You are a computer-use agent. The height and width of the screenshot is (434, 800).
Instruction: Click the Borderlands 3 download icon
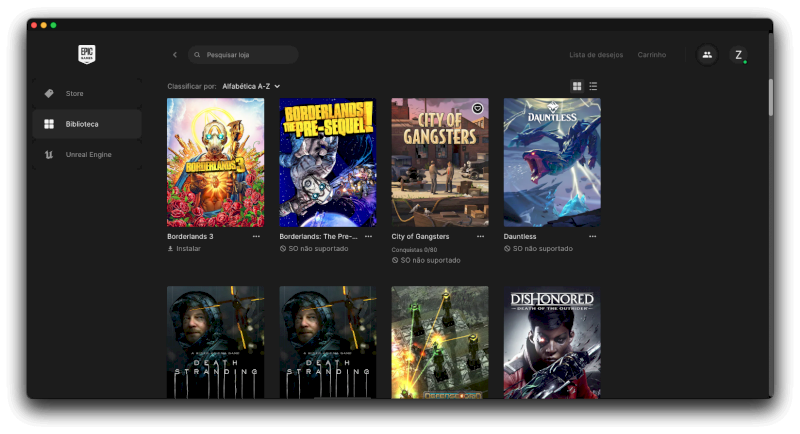170,249
